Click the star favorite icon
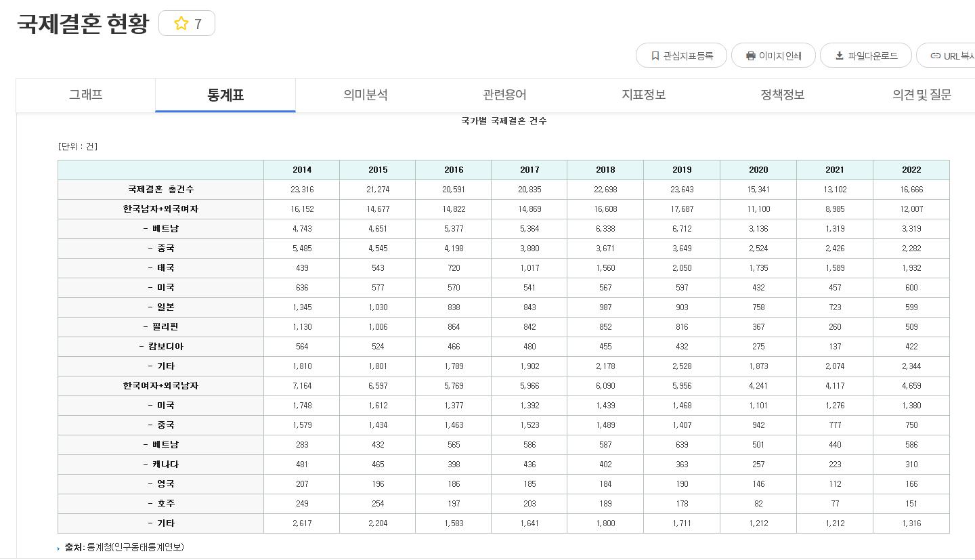The image size is (975, 560). [181, 24]
